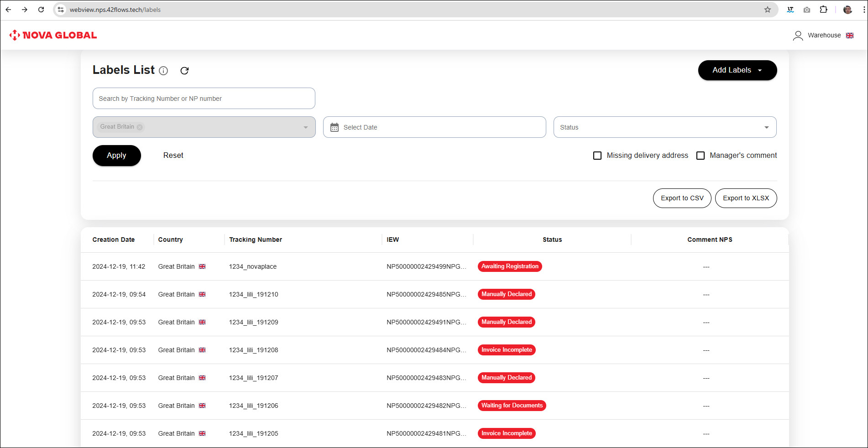Click the flag in the 1234_lili_191208 row
This screenshot has height=448, width=868.
202,350
